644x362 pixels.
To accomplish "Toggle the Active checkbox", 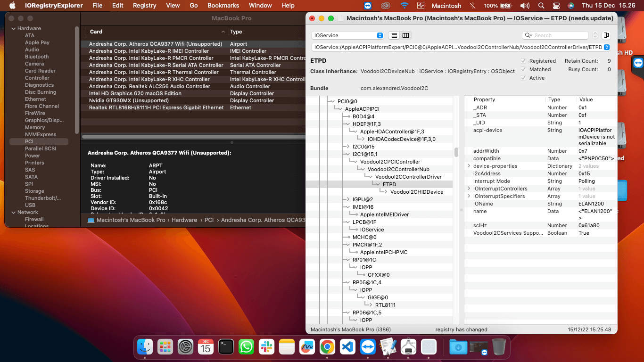I will pyautogui.click(x=523, y=78).
